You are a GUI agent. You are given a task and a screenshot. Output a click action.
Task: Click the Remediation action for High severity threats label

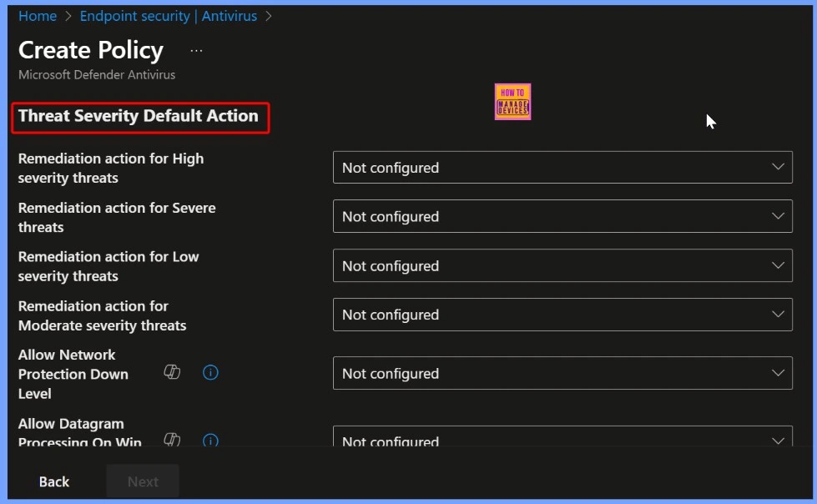pos(111,168)
